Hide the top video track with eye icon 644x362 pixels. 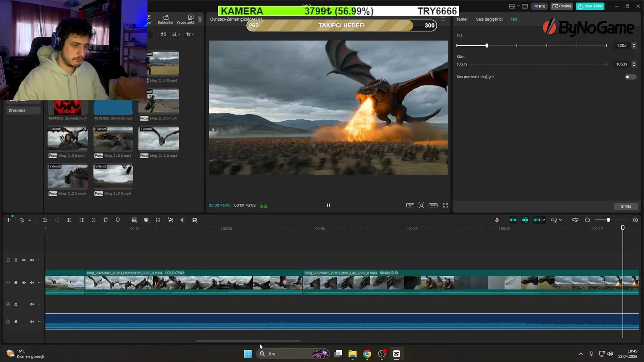[x=24, y=260]
